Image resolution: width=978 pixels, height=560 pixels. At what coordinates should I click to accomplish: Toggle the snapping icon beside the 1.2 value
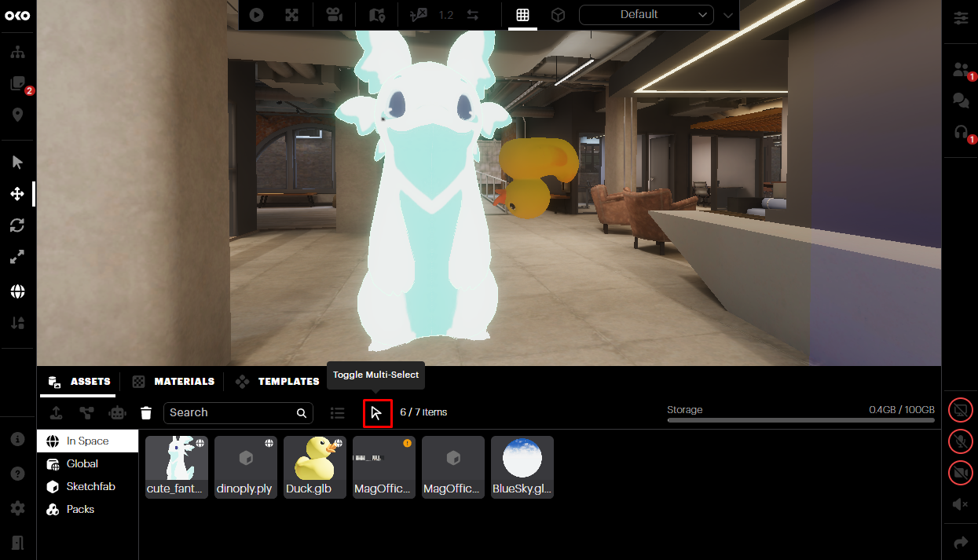419,14
